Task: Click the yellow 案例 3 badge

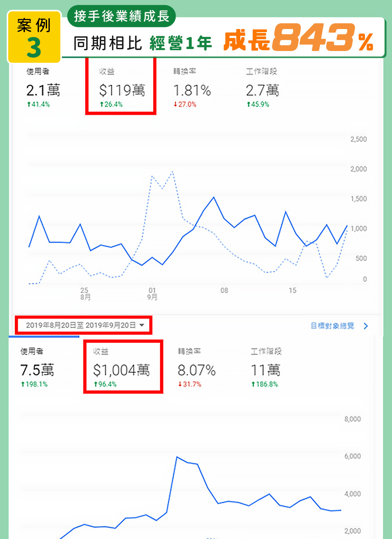Action: (x=34, y=37)
